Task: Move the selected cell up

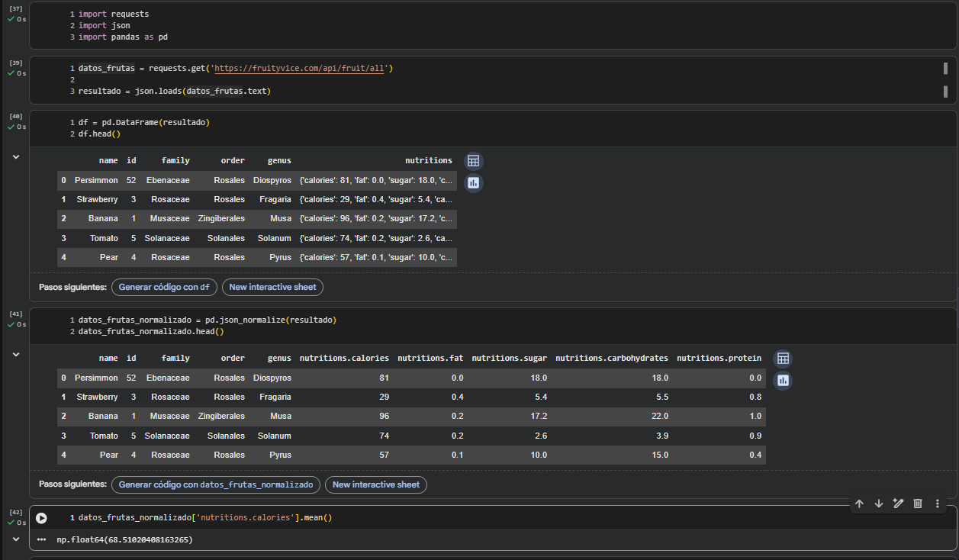Action: click(859, 504)
